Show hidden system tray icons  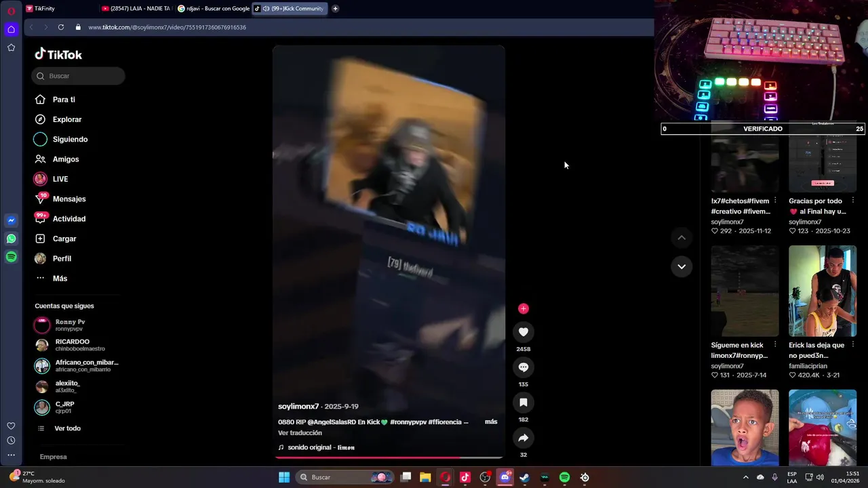tap(746, 477)
